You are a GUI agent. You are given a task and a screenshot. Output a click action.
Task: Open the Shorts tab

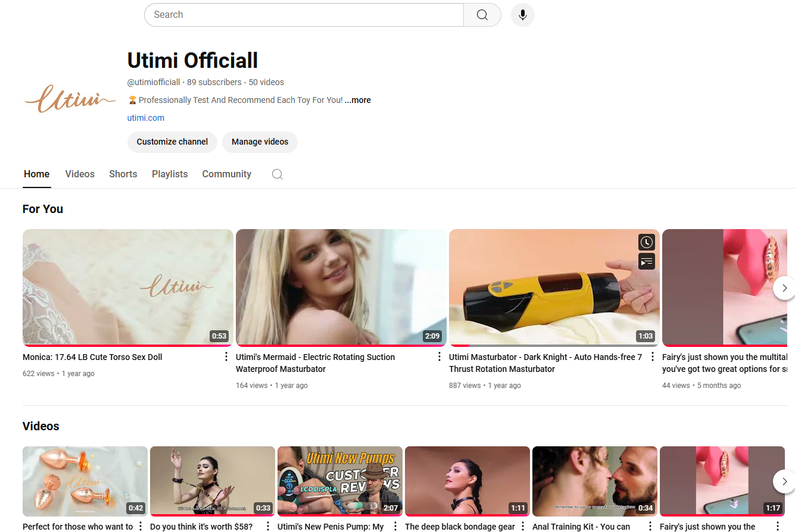pos(123,174)
